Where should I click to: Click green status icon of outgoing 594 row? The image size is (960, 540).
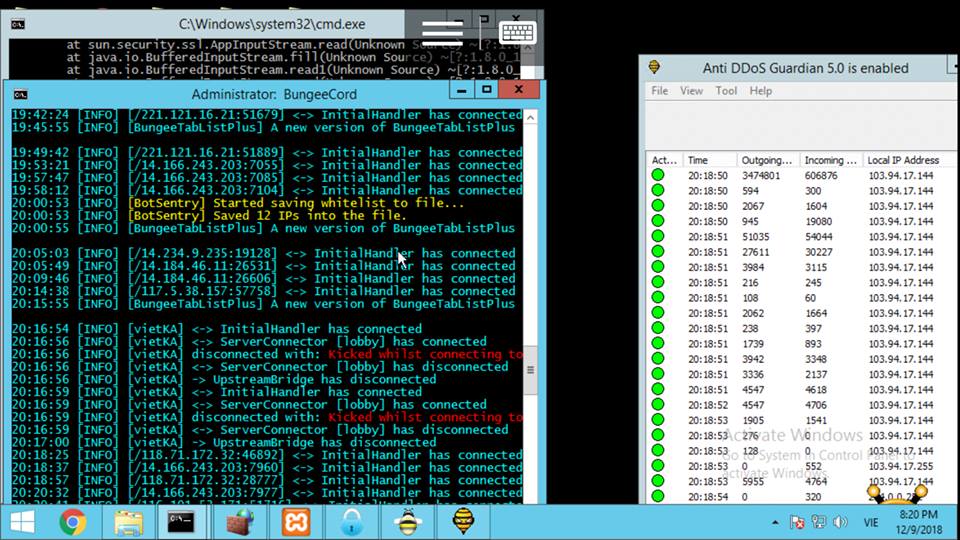pyautogui.click(x=658, y=190)
